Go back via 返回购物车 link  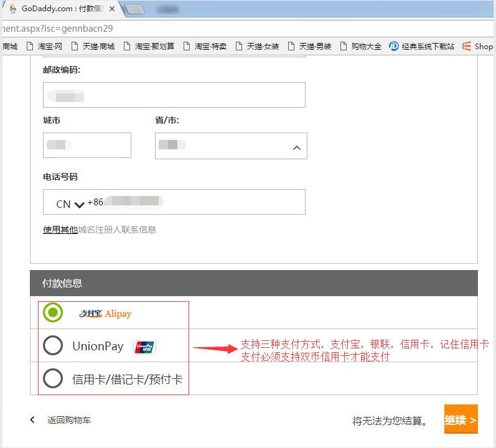(69, 420)
